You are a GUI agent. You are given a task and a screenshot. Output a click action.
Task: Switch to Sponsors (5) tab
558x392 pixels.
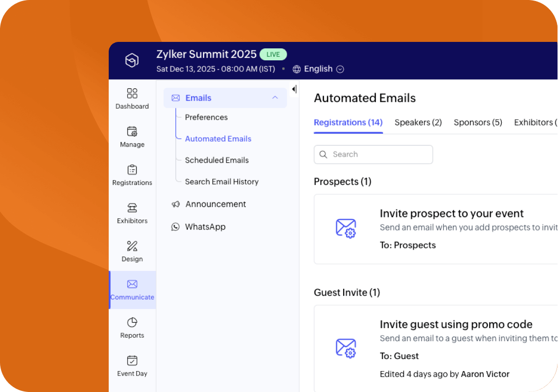[x=478, y=123]
